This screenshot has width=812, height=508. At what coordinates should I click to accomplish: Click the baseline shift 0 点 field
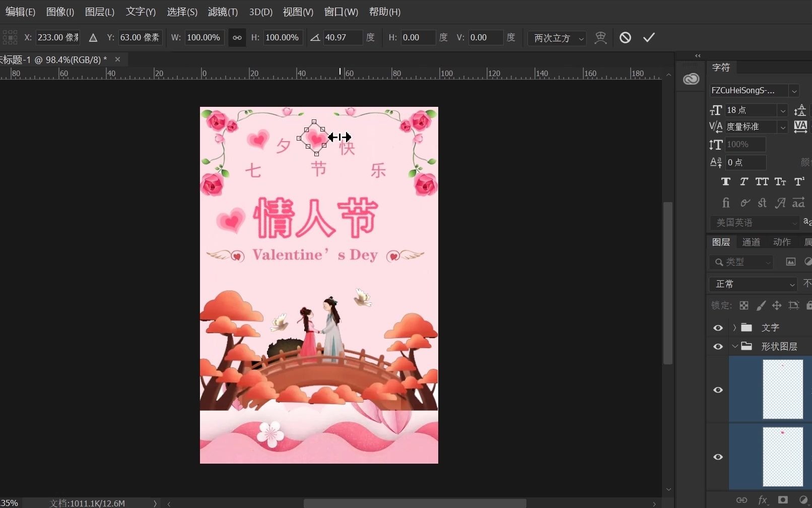(x=746, y=162)
